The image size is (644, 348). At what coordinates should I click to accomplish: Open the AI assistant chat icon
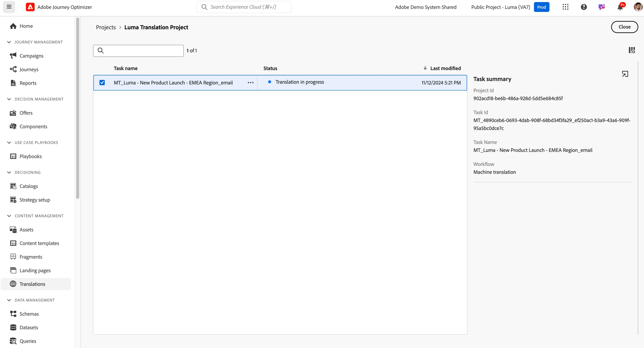tap(602, 7)
